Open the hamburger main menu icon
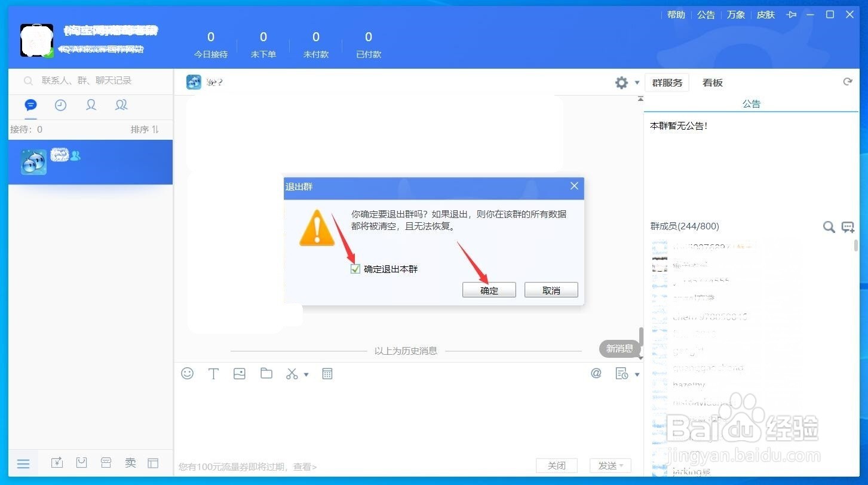The width and height of the screenshot is (868, 485). coord(23,464)
